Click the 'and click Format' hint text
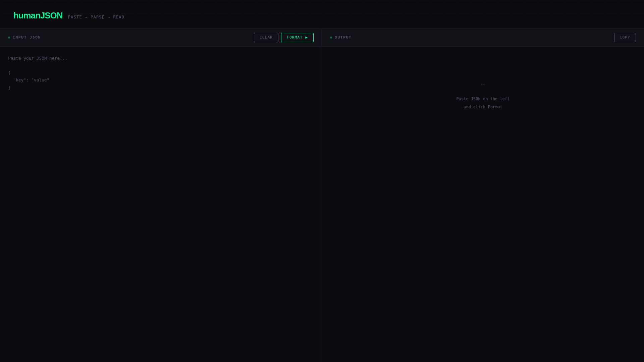Viewport: 644px width, 362px height. coord(483,107)
